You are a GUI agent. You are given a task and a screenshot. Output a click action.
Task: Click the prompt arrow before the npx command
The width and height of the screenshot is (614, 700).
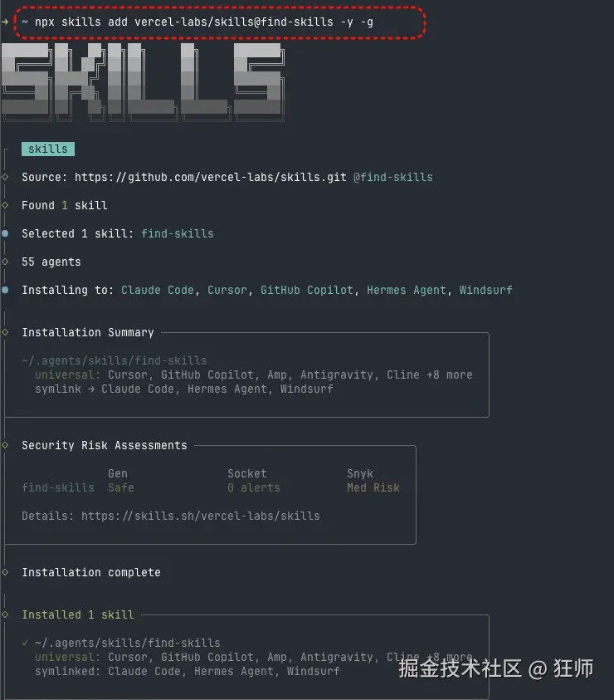(4, 22)
